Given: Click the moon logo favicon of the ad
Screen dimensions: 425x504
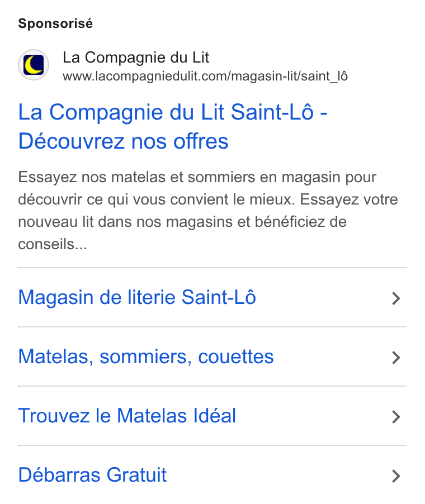Looking at the screenshot, I should click(34, 65).
